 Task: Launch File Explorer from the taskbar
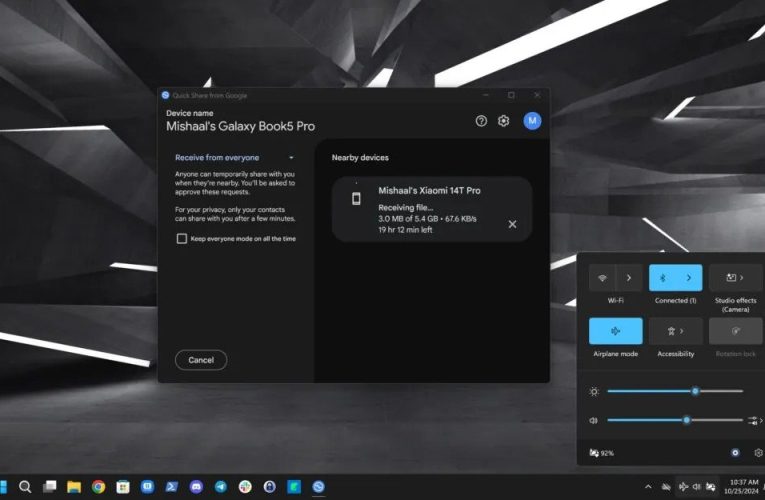(74, 486)
